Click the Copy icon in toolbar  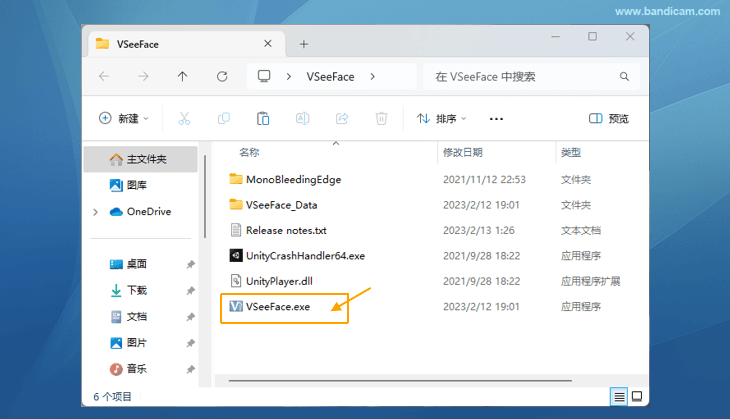click(x=224, y=119)
